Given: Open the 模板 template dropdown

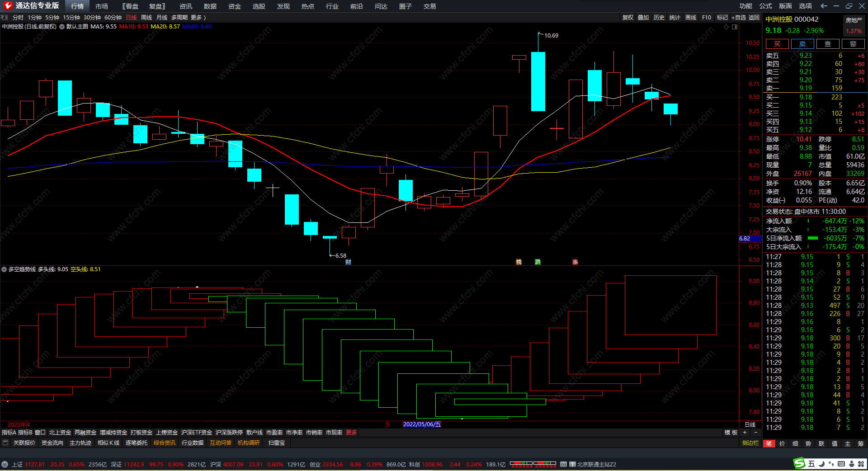Looking at the screenshot, I should click(x=731, y=433).
